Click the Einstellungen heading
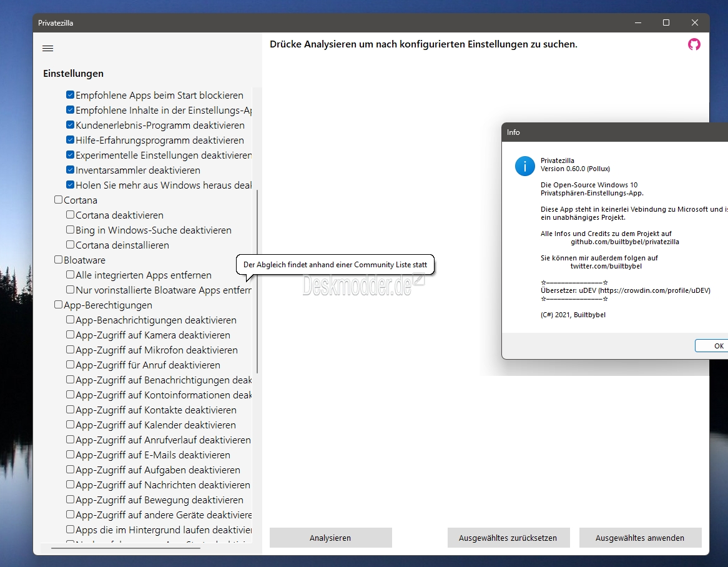728x567 pixels. coord(73,73)
